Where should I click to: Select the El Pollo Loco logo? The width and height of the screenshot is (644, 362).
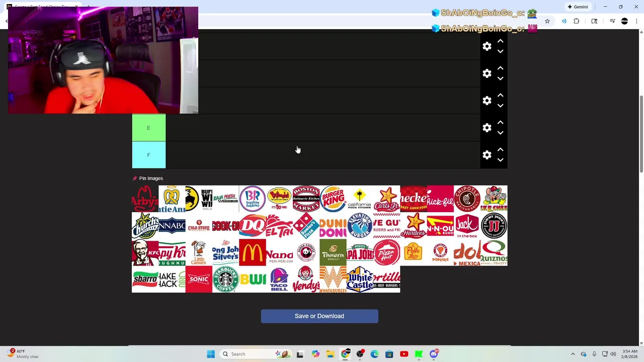click(413, 252)
